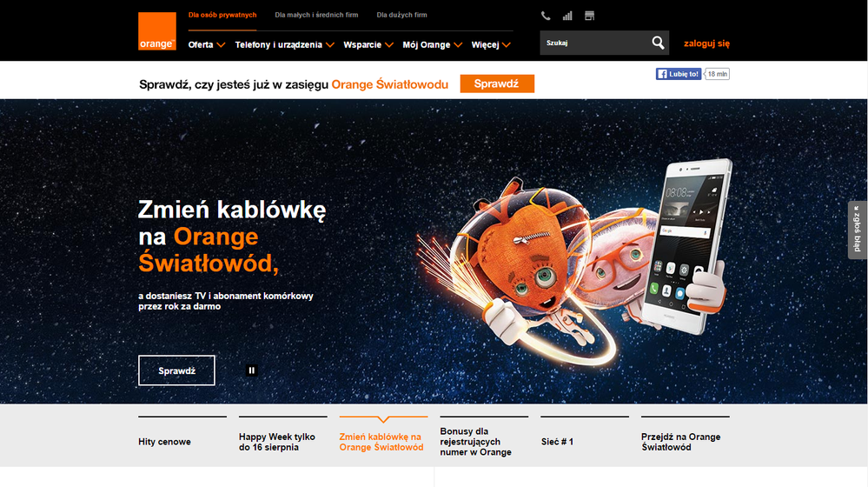This screenshot has height=487, width=868.
Task: Click the orange Sprawdź button
Action: pos(497,83)
